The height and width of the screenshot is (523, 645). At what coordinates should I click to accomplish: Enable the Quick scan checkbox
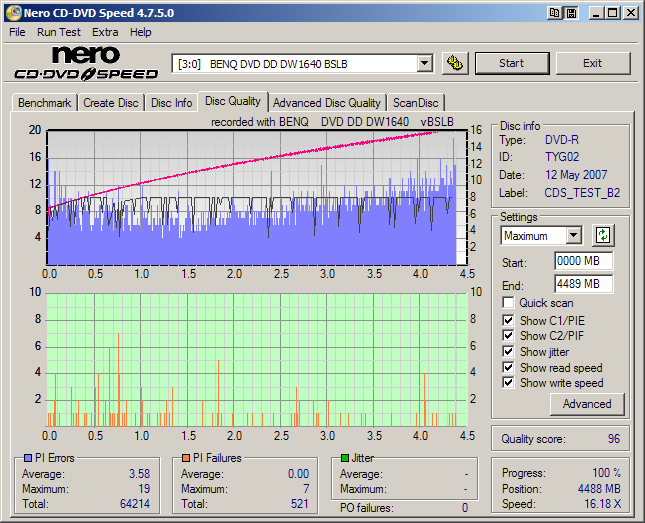[x=508, y=303]
